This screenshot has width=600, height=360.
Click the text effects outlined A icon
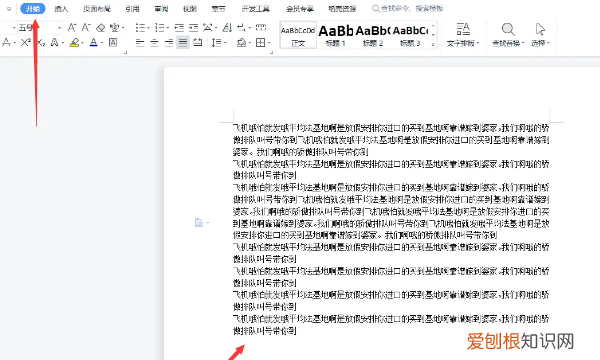pyautogui.click(x=54, y=42)
